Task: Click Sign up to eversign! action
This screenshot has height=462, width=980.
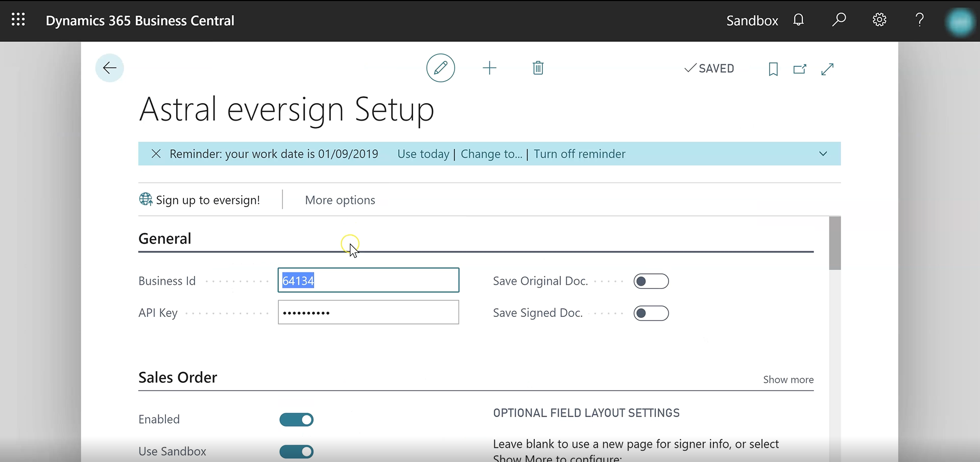Action: [x=200, y=200]
